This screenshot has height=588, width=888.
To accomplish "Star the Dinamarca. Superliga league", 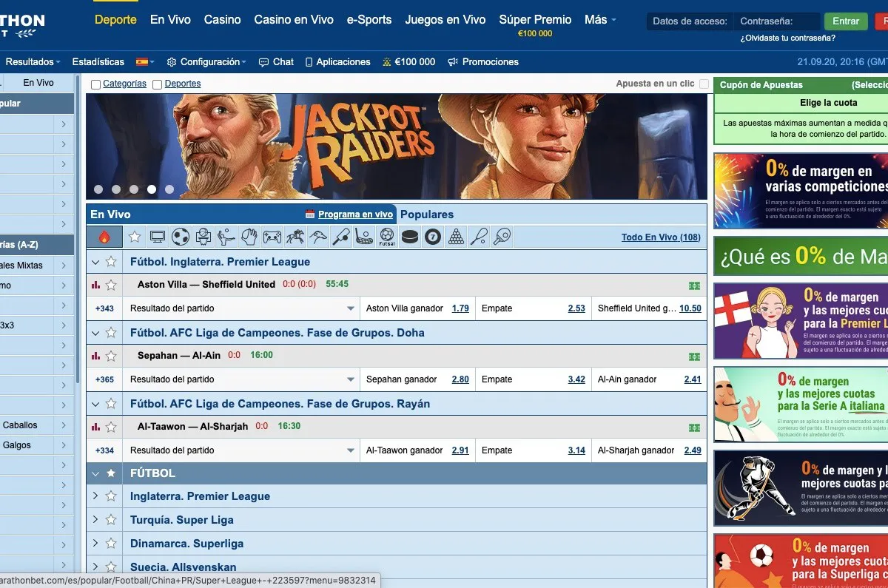I will click(x=111, y=544).
